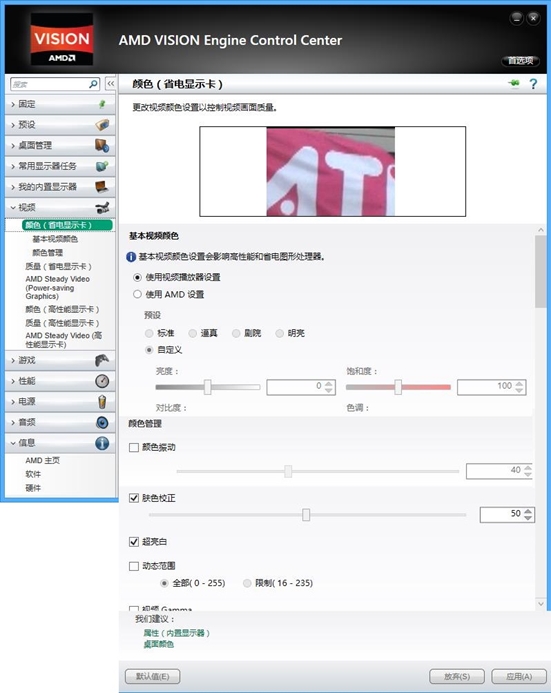This screenshot has height=693, width=551.
Task: Click the help question mark icon
Action: click(533, 84)
